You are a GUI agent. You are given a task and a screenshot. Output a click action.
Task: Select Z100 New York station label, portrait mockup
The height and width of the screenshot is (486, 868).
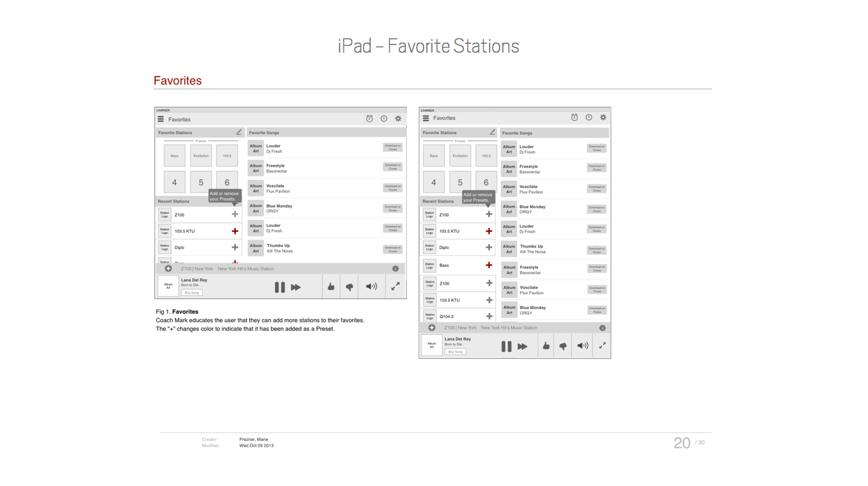pos(461,327)
